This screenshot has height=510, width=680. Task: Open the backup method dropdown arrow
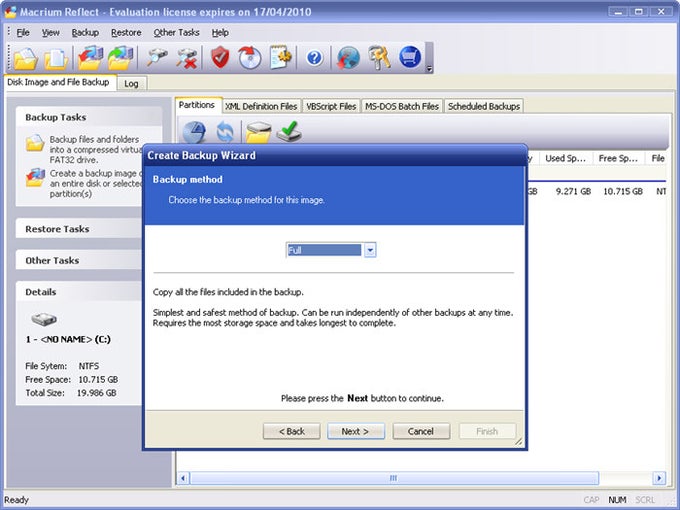pyautogui.click(x=370, y=250)
